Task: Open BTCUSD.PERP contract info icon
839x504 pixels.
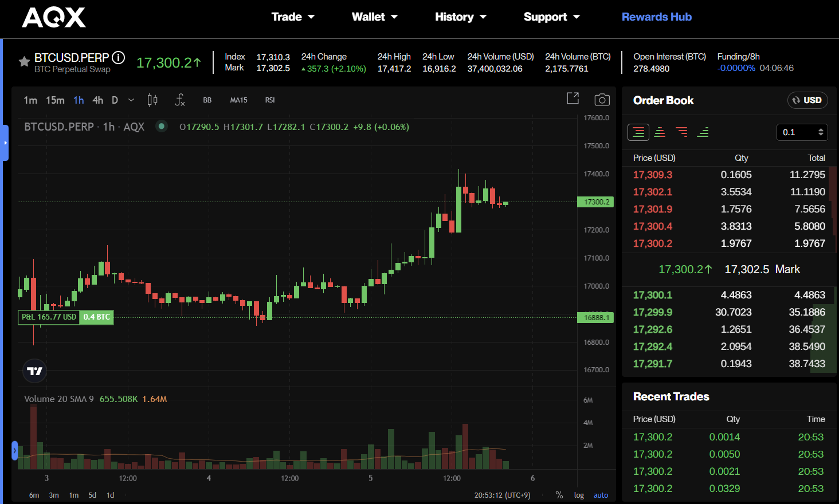Action: pos(119,57)
